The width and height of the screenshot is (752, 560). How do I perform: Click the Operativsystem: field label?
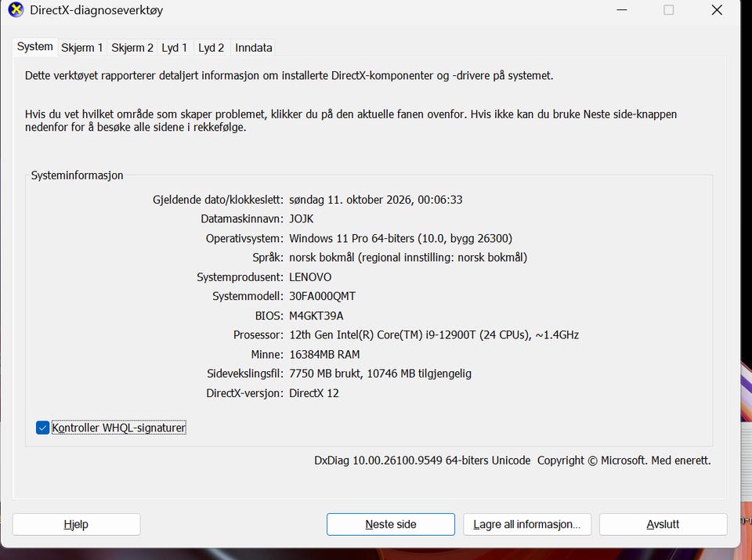pos(244,239)
